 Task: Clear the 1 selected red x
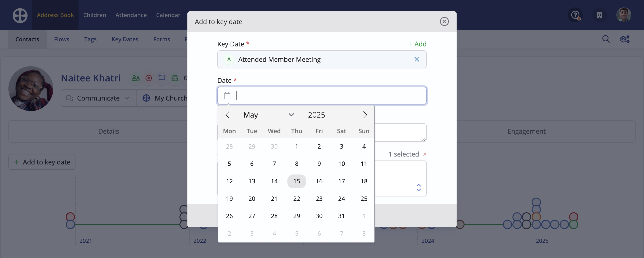(x=425, y=154)
